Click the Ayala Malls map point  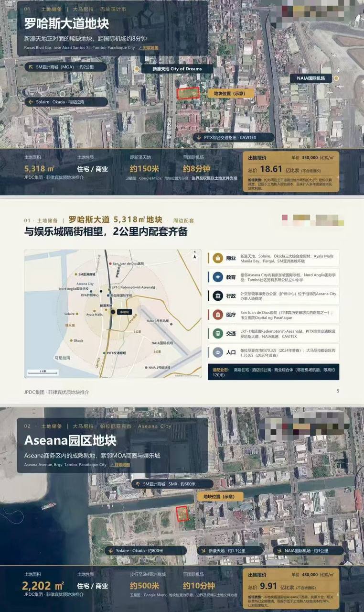click(95, 311)
